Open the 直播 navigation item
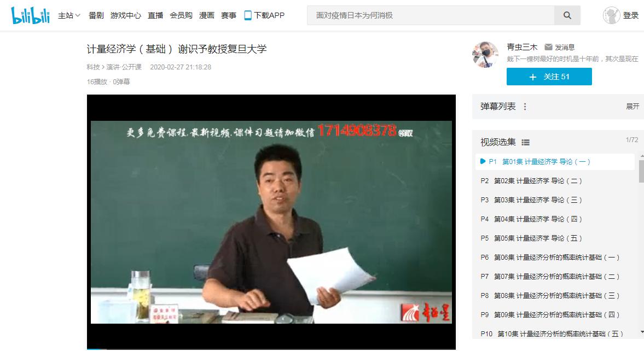 click(155, 15)
